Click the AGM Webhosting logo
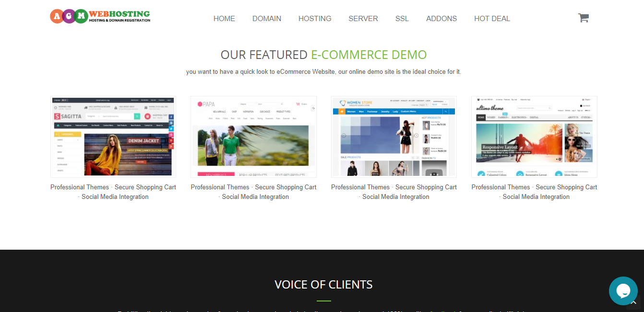This screenshot has width=644, height=312. (100, 16)
